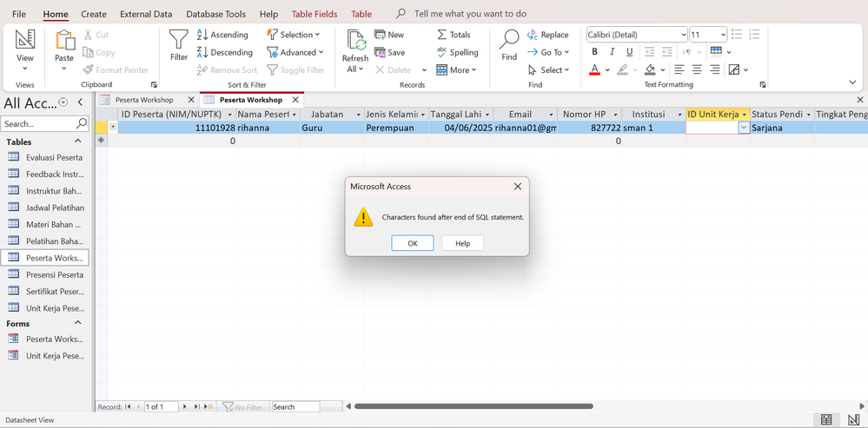Open Advanced filter dropdown
This screenshot has width=868, height=428.
point(295,53)
